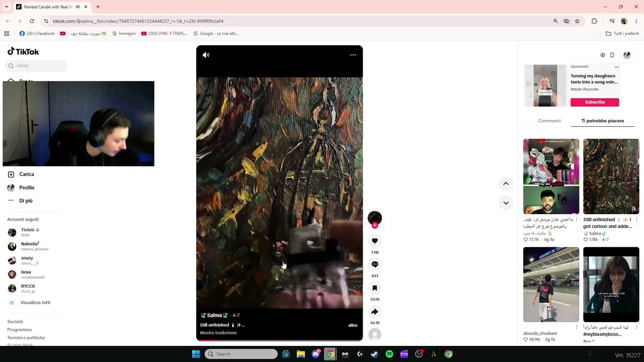The height and width of the screenshot is (362, 644).
Task: Open the 'Immagini' Google bookmark
Action: coord(124,34)
